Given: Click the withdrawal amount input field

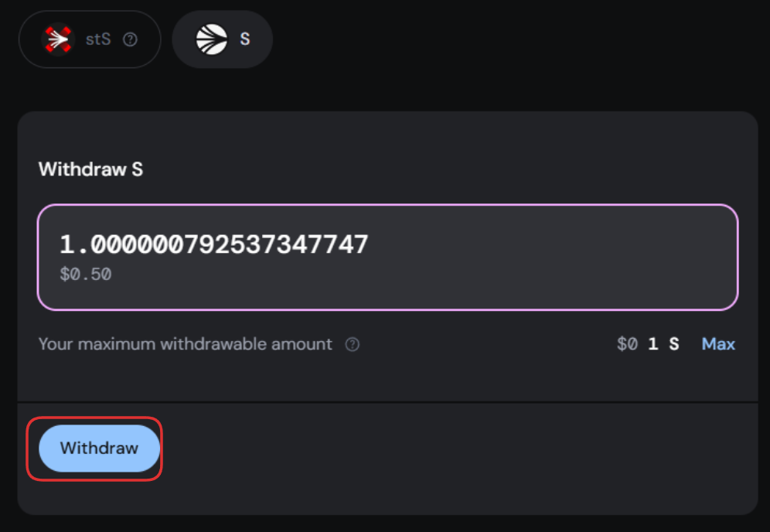Looking at the screenshot, I should [387, 256].
